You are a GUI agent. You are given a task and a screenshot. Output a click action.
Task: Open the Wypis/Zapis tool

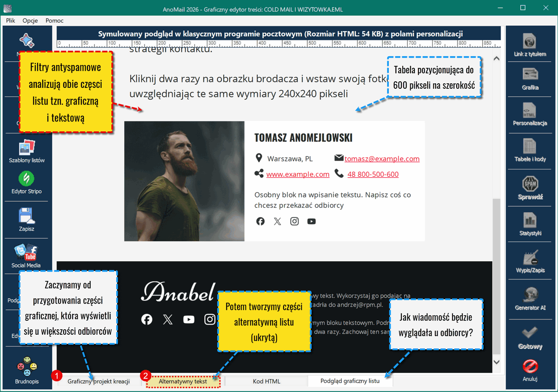click(x=530, y=262)
